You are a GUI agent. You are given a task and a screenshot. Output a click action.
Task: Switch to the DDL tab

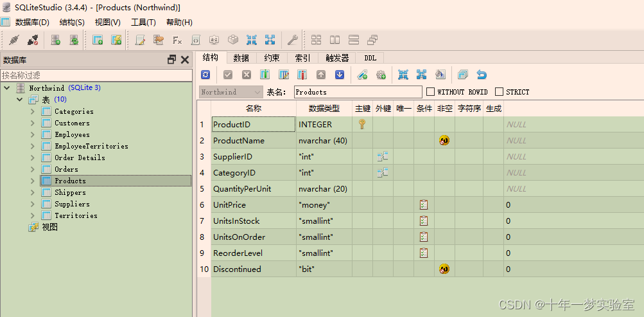pyautogui.click(x=370, y=58)
